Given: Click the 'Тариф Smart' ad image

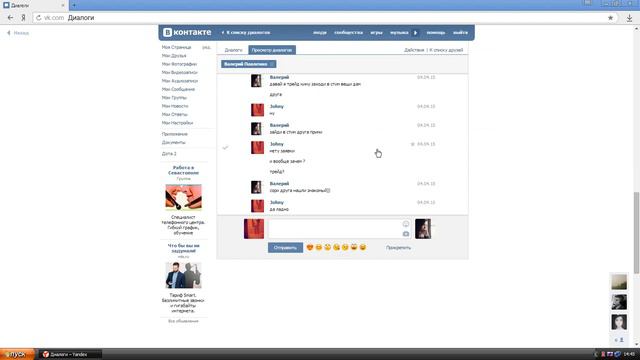Looking at the screenshot, I should tap(183, 275).
